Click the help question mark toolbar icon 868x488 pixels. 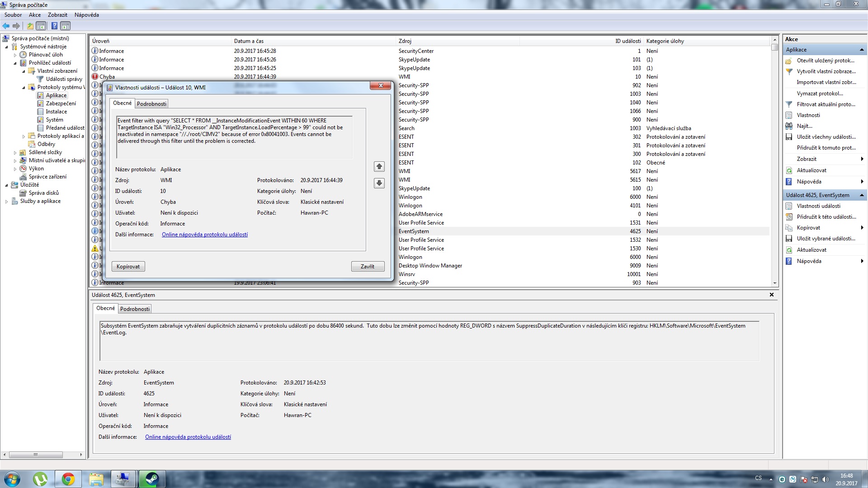coord(54,26)
